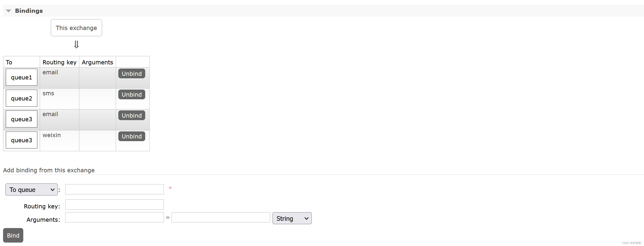The height and width of the screenshot is (246, 644).
Task: Select the String type dropdown
Action: click(x=292, y=218)
